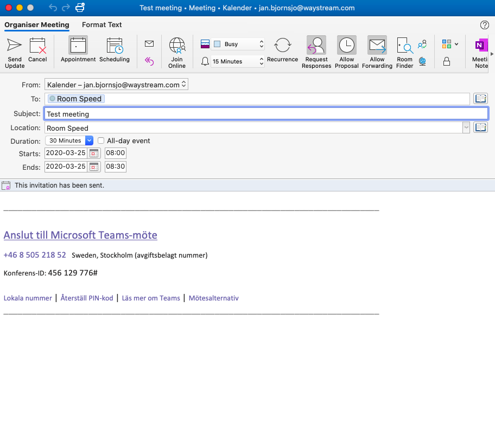Click the +46 8 505 218 52 phone link
This screenshot has width=495, height=448.
[35, 255]
